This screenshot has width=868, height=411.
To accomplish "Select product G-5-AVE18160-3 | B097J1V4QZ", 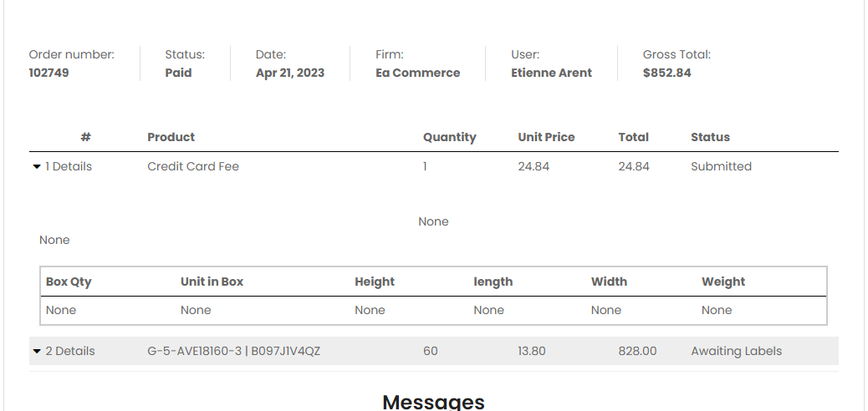I will coord(233,351).
